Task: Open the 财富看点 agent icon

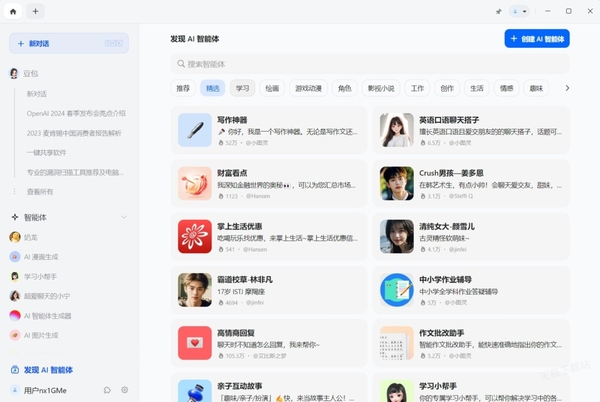Action: [195, 183]
